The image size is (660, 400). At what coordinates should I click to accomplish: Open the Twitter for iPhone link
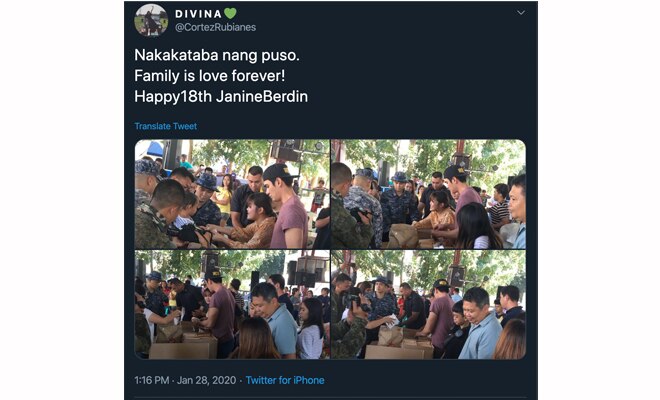coord(285,380)
